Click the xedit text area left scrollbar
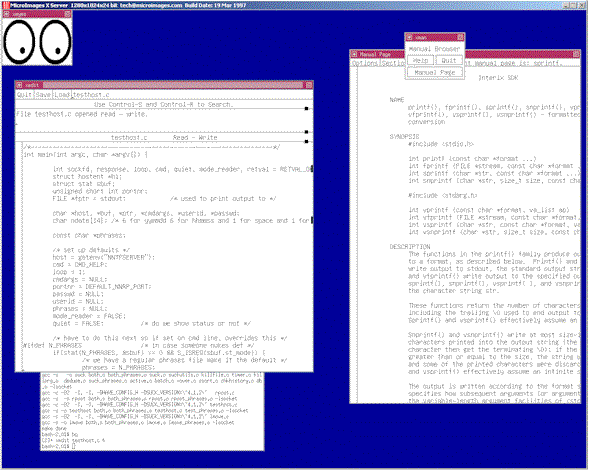The width and height of the screenshot is (589, 471). [x=19, y=257]
